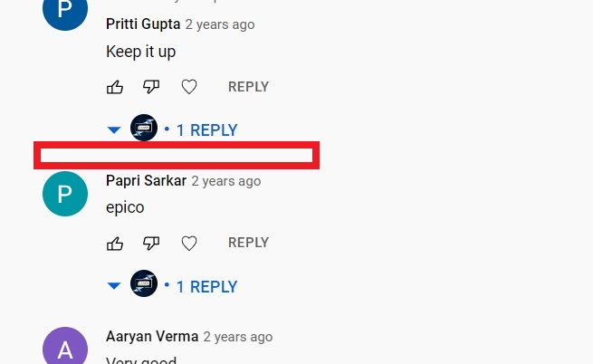Click the blue arrow below "epico"
The image size is (593, 364).
click(114, 285)
